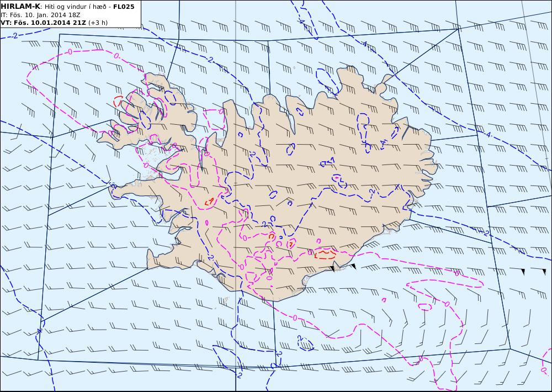
Task: Click the '(+3 h)' forecast offset text
Action: coord(98,23)
